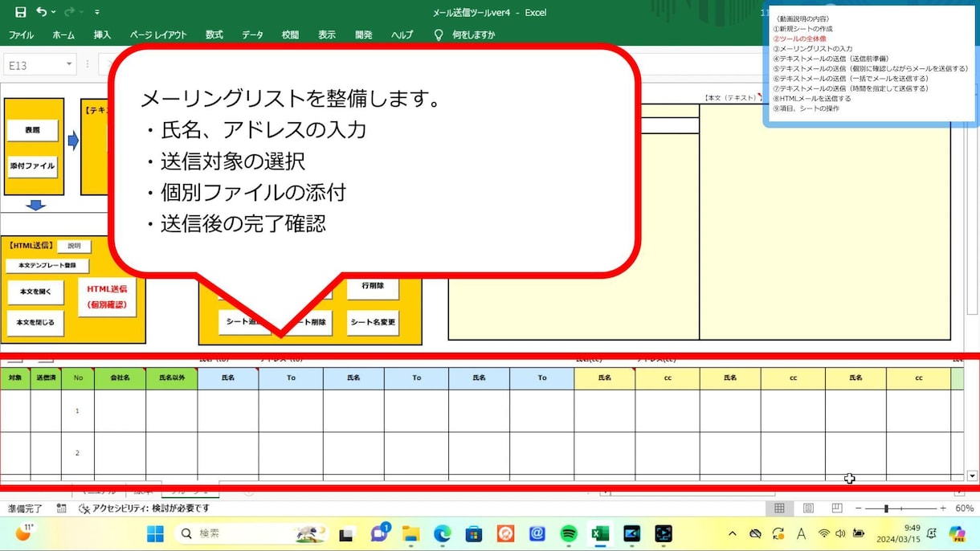Click the 60% zoom level text
The width and height of the screenshot is (980, 551).
[964, 508]
